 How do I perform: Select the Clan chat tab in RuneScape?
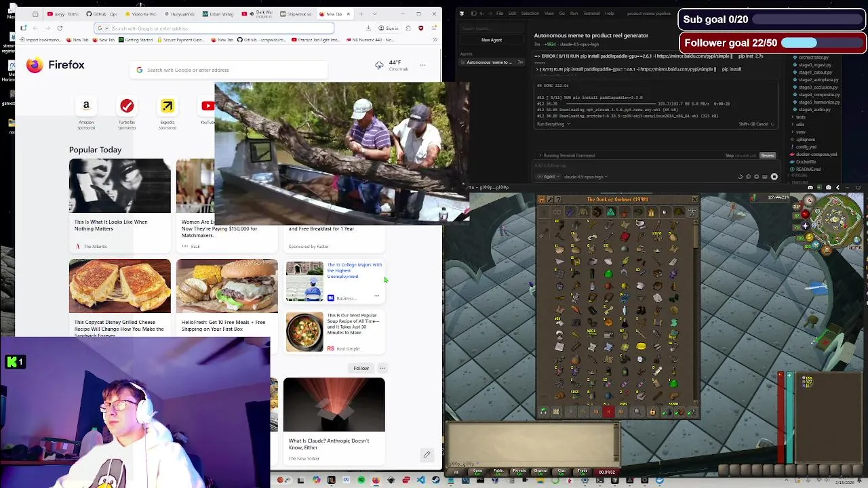pyautogui.click(x=561, y=472)
